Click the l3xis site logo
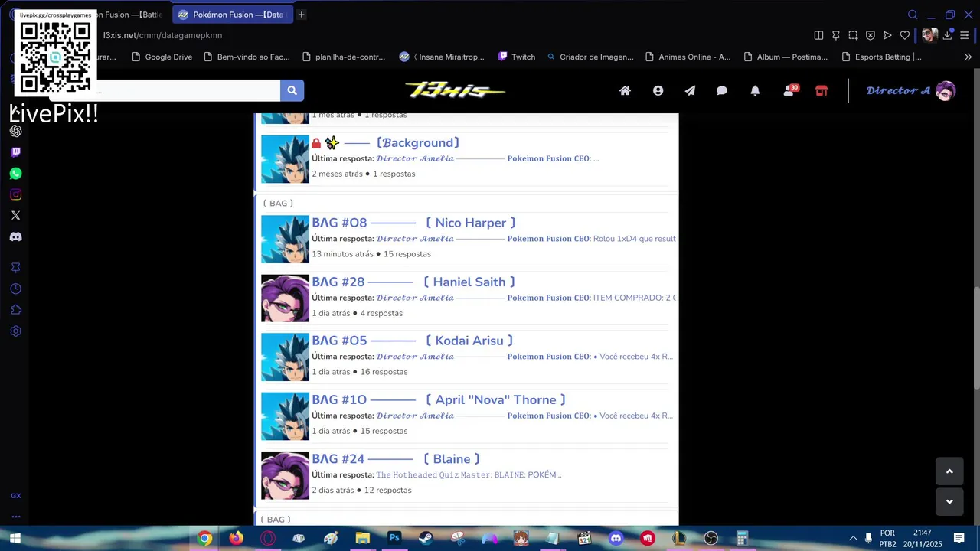The image size is (980, 551). 455,90
